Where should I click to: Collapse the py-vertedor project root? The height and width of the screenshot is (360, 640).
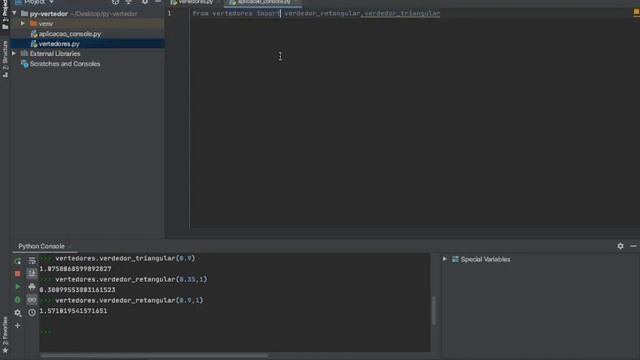coord(15,13)
